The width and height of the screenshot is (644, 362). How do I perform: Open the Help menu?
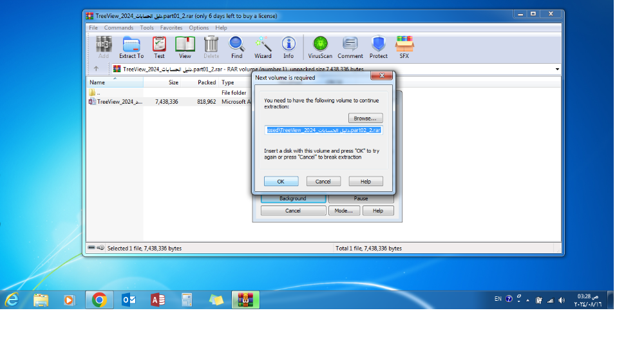tap(221, 28)
